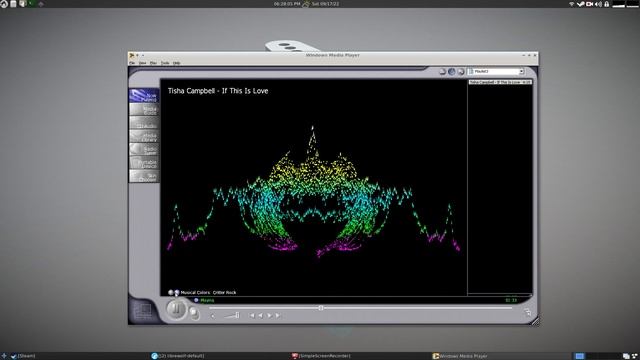Screen dimensions: 640x360
Task: Open the Help menu
Action: (176, 63)
